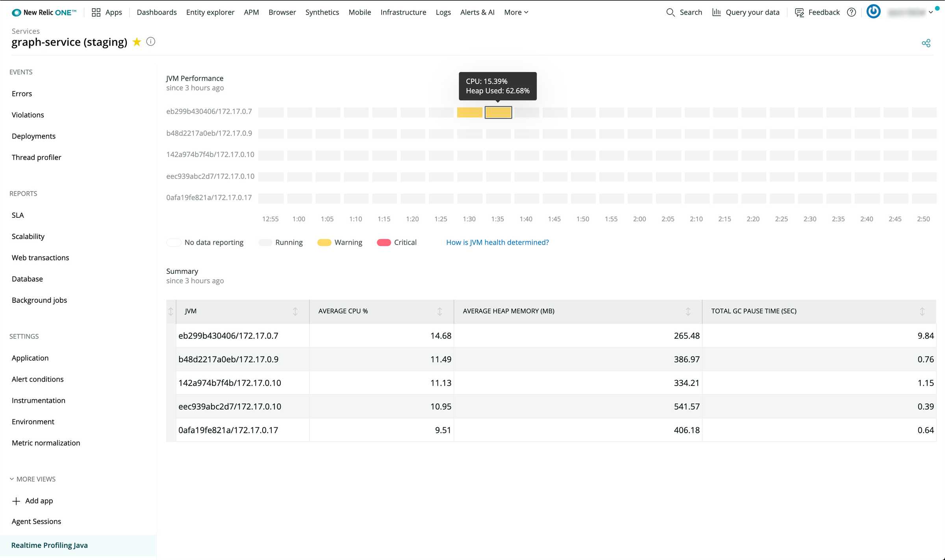Open Infrastructure in the top navigation

click(x=403, y=12)
